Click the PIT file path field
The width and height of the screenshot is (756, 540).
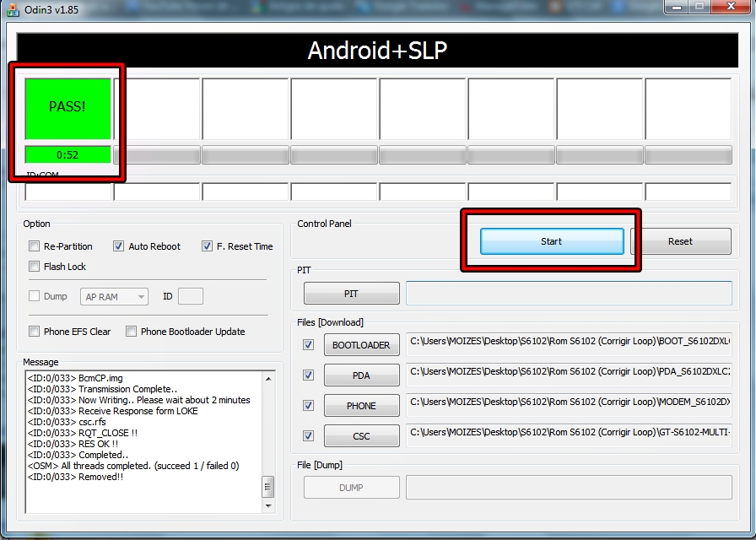tap(569, 293)
